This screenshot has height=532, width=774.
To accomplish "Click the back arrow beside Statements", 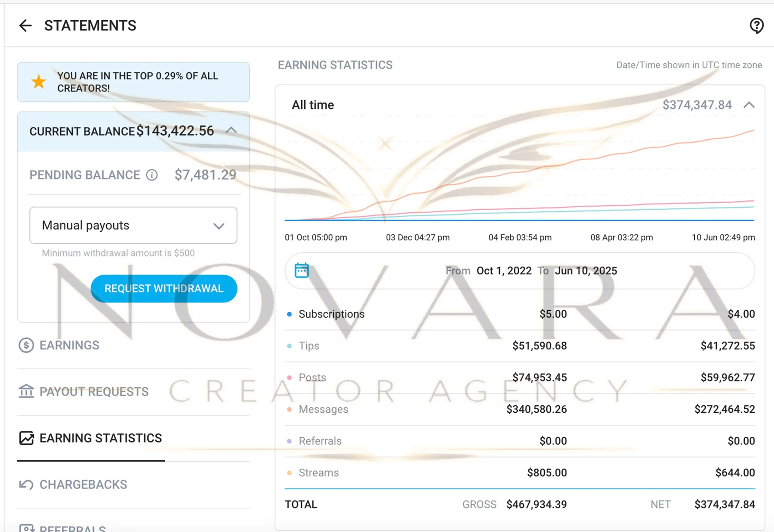I will point(25,26).
